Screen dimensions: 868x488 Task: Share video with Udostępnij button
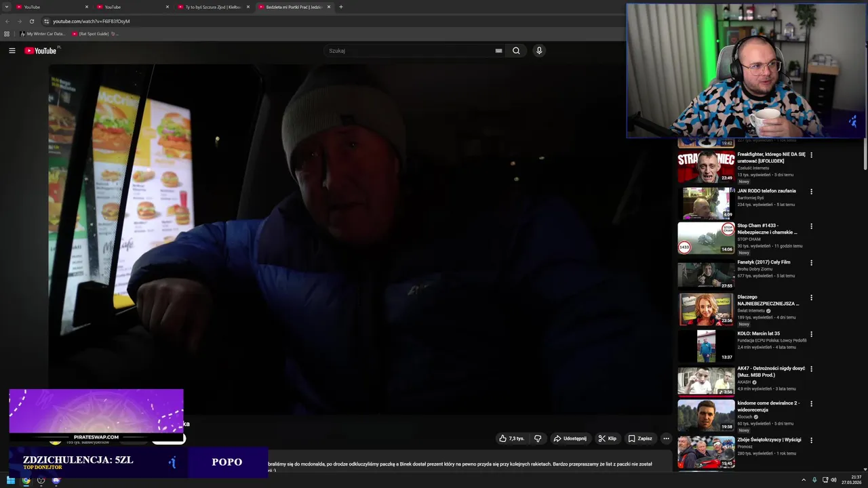point(570,439)
